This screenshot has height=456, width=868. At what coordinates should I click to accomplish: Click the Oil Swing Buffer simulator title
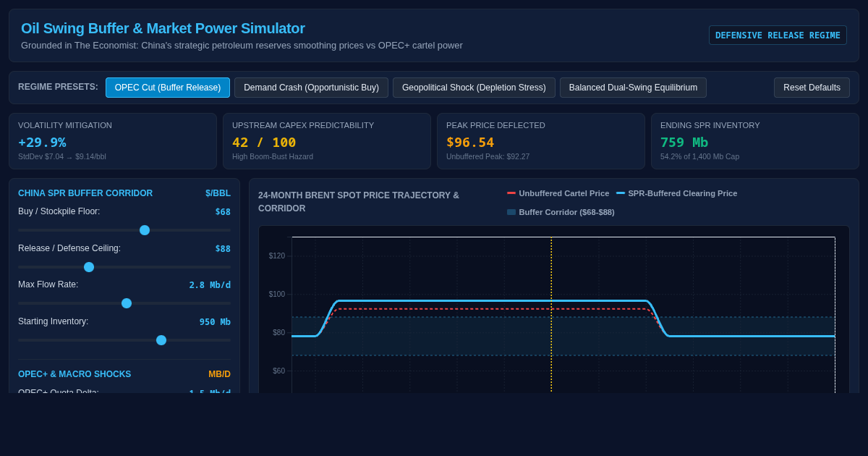(x=163, y=28)
